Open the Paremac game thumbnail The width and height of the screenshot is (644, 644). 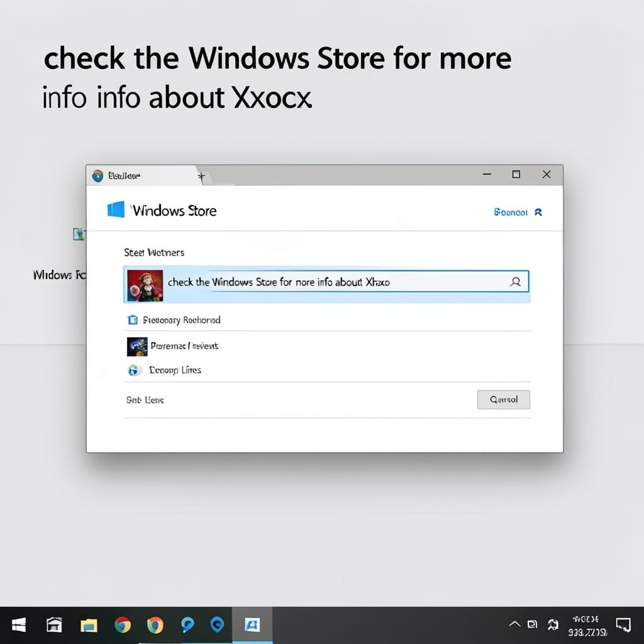pyautogui.click(x=137, y=347)
